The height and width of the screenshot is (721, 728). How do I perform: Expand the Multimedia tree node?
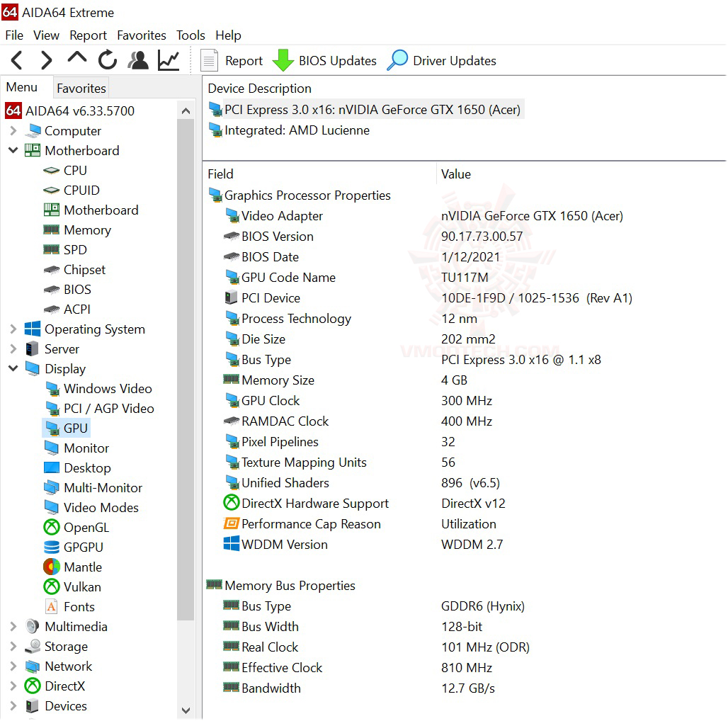tap(13, 627)
